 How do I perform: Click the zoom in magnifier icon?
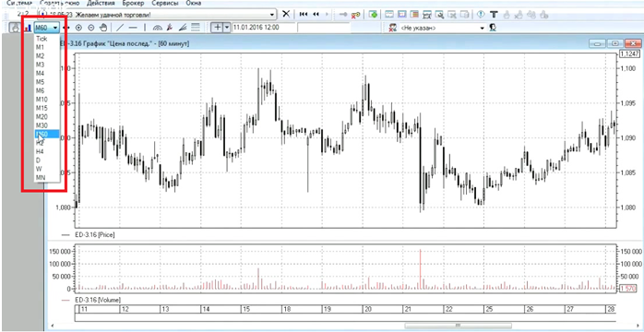[x=78, y=28]
